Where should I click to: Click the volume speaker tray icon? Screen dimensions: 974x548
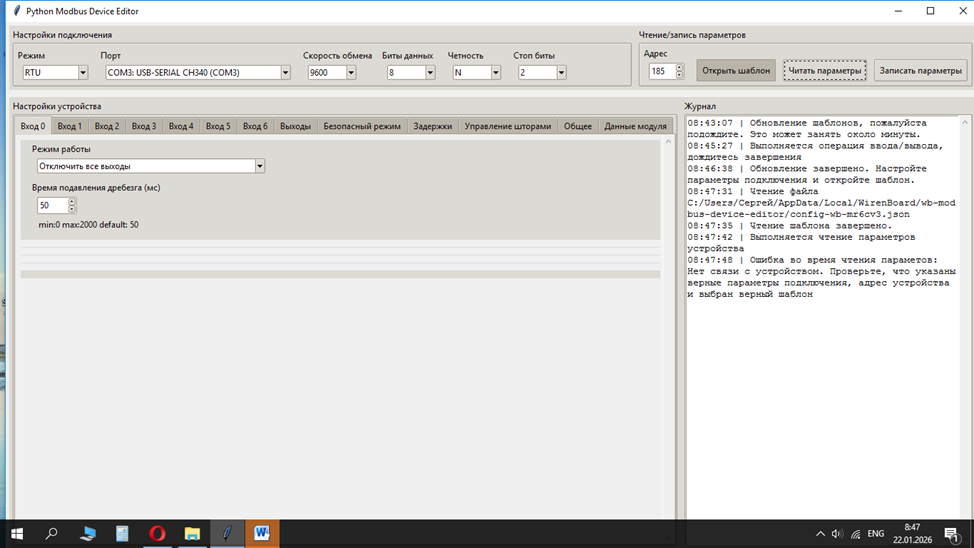pos(837,534)
